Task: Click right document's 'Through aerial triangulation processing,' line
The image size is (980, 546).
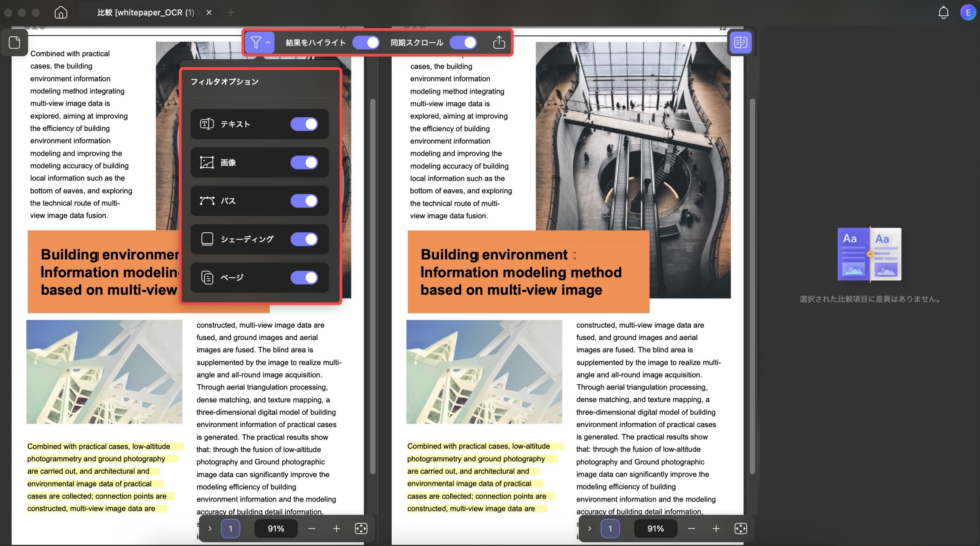Action: click(642, 387)
